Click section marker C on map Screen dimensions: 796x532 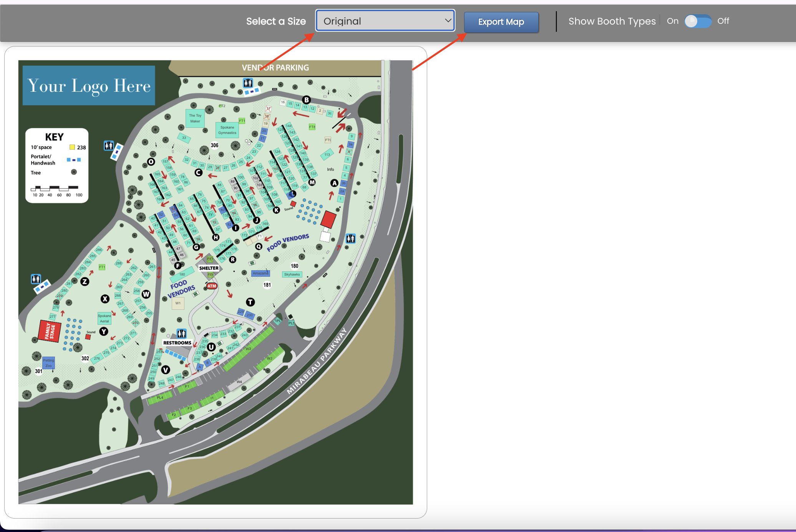coord(198,172)
